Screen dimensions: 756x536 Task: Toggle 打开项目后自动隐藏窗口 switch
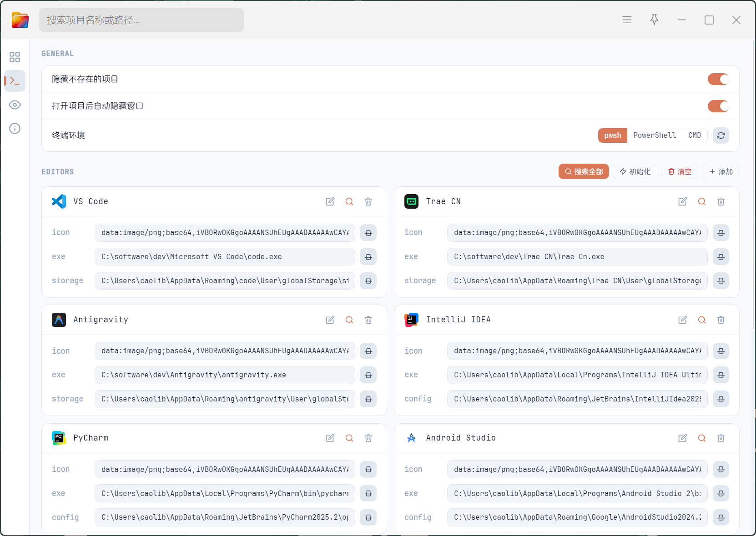coord(719,106)
